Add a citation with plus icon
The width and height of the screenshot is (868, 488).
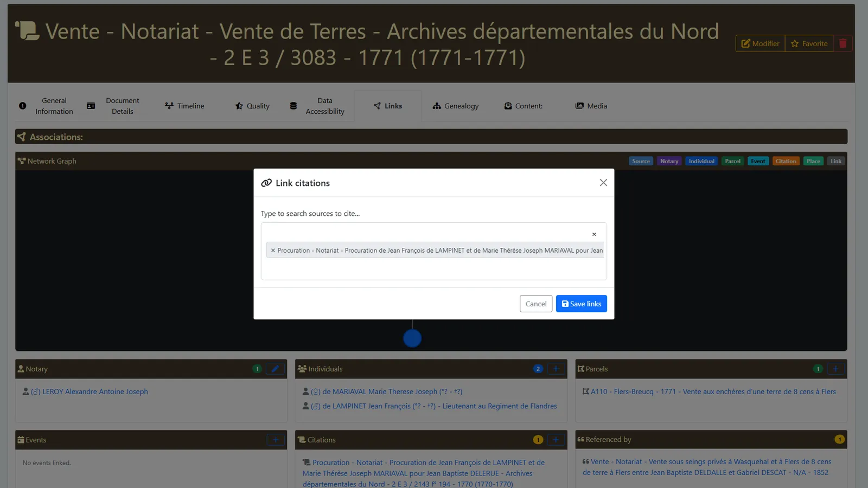click(556, 440)
